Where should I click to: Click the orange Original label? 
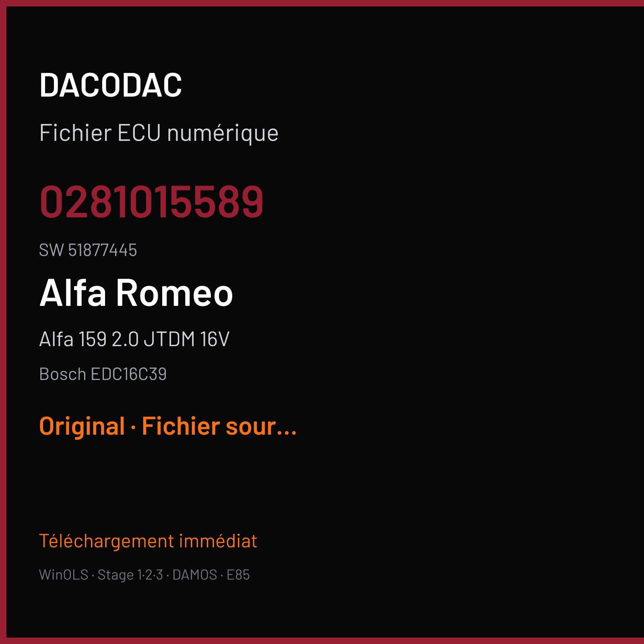coord(82,427)
